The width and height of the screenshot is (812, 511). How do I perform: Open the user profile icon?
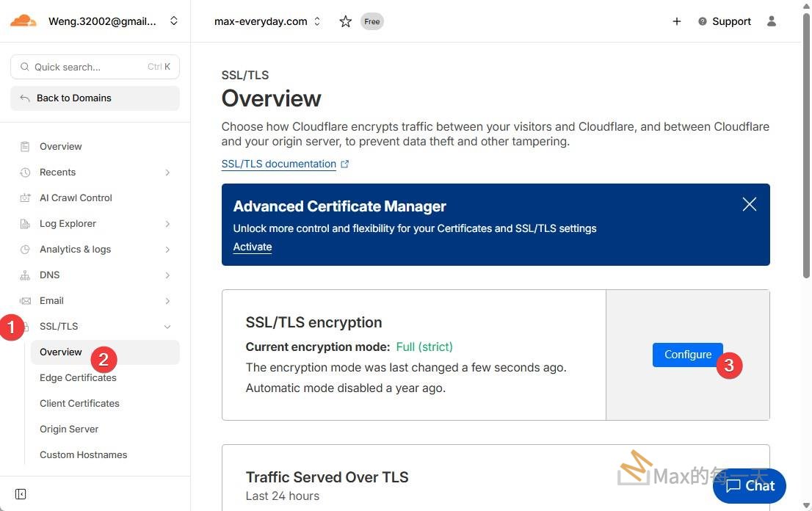[x=771, y=21]
